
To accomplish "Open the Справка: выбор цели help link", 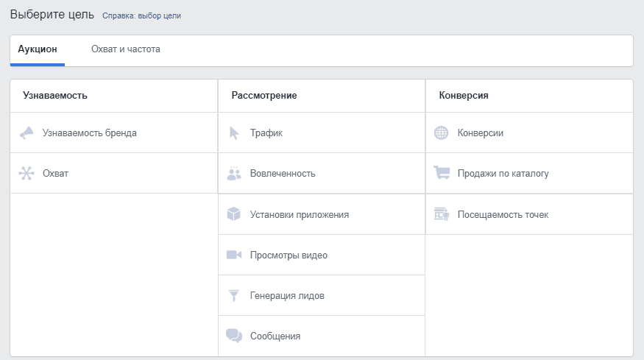I will click(141, 15).
